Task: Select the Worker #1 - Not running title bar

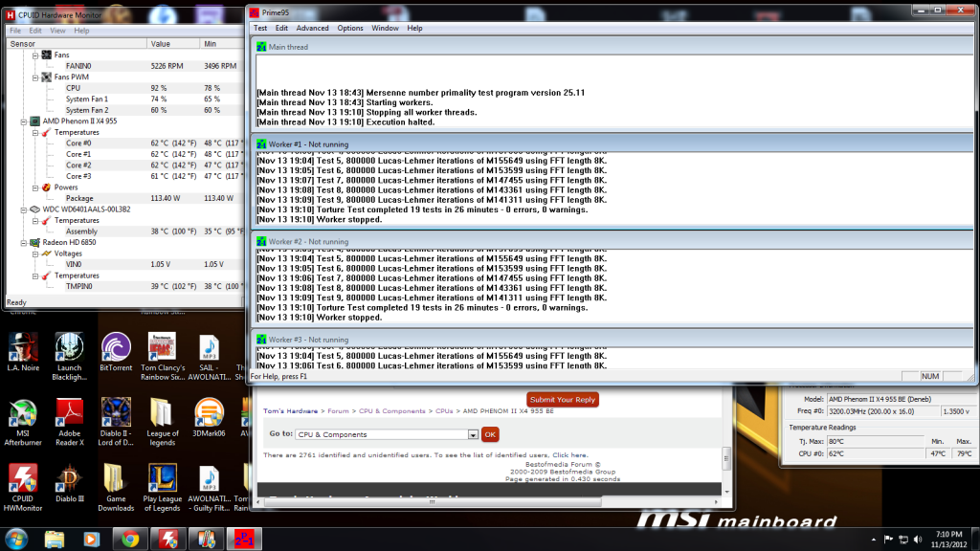Action: pyautogui.click(x=612, y=144)
